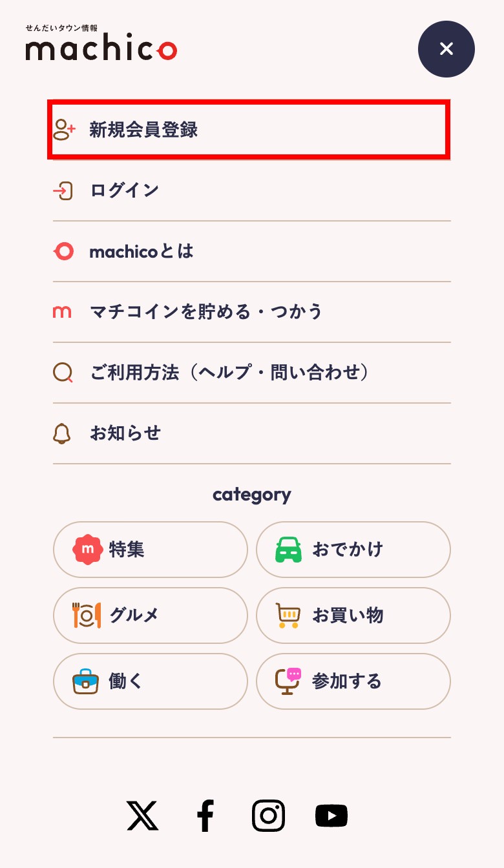Open the Instagram profile icon
The height and width of the screenshot is (868, 504).
(268, 815)
